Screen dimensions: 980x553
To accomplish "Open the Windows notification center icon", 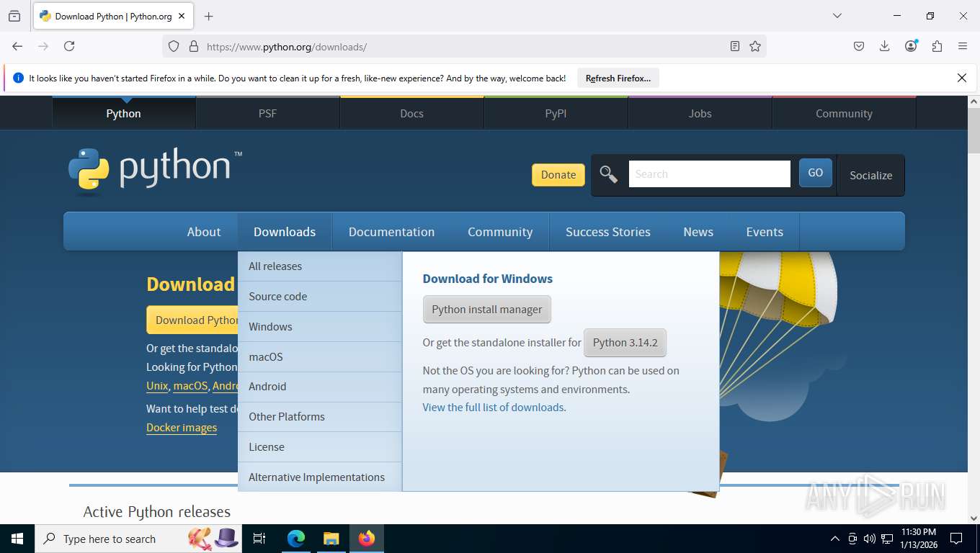I will coord(956,539).
